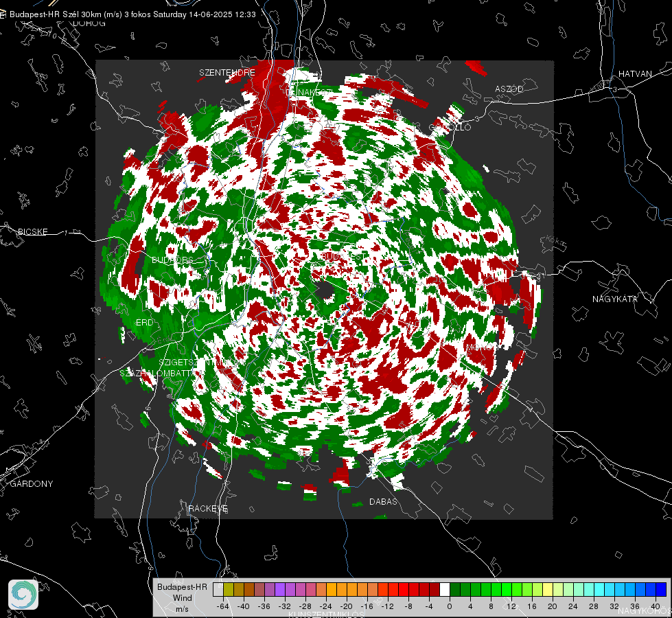The image size is (672, 618).
Task: Click the NAGYKOROS label near legend
Action: [645, 610]
